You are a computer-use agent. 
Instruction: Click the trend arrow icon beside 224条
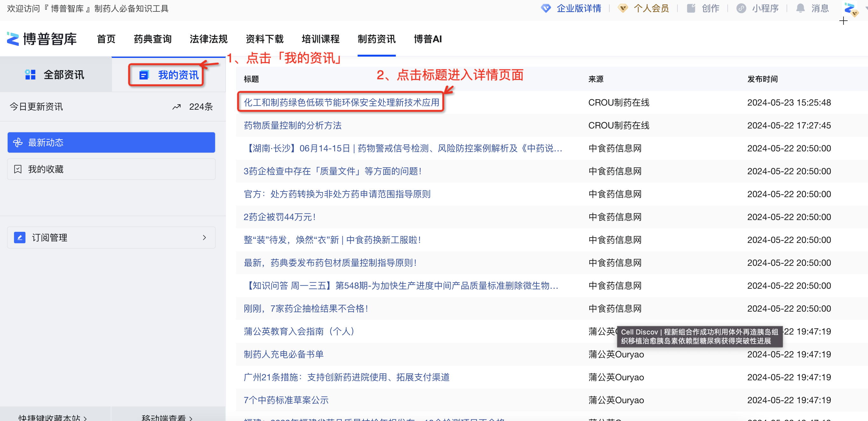177,107
